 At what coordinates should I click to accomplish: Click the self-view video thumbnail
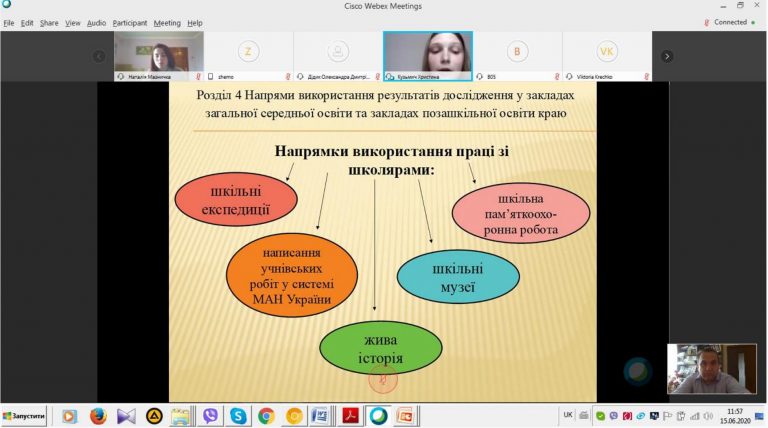click(712, 369)
